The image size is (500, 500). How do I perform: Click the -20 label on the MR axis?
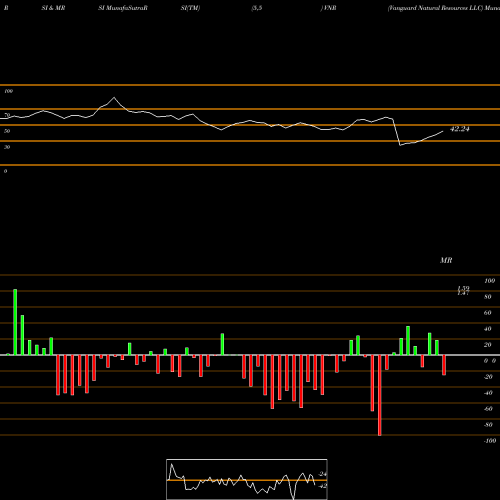[488, 377]
